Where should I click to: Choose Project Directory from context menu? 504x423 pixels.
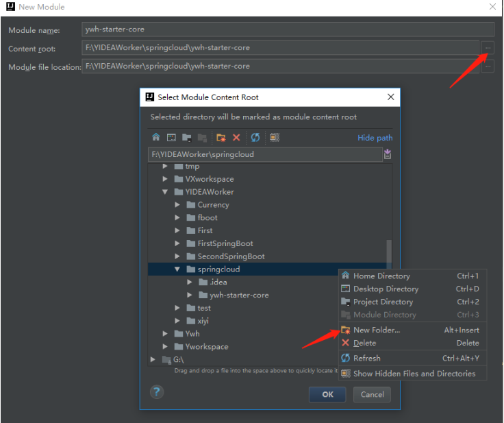(413, 302)
